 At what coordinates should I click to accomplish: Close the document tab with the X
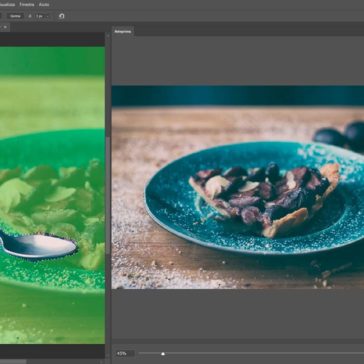tap(5, 27)
